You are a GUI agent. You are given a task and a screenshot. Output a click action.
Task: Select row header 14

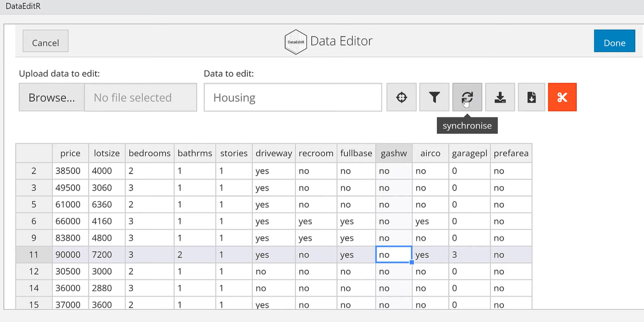click(34, 288)
